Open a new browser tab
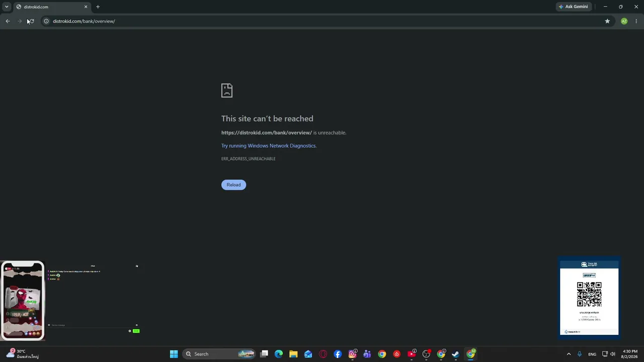Screen dimensions: 644x362 tap(98, 7)
